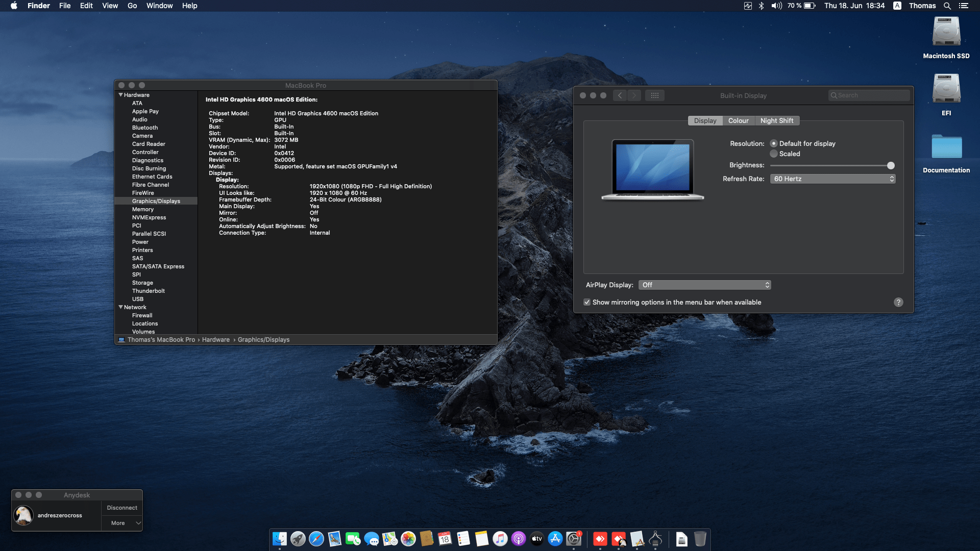This screenshot has width=980, height=551.
Task: Open Calendar from the Dock
Action: point(445,539)
